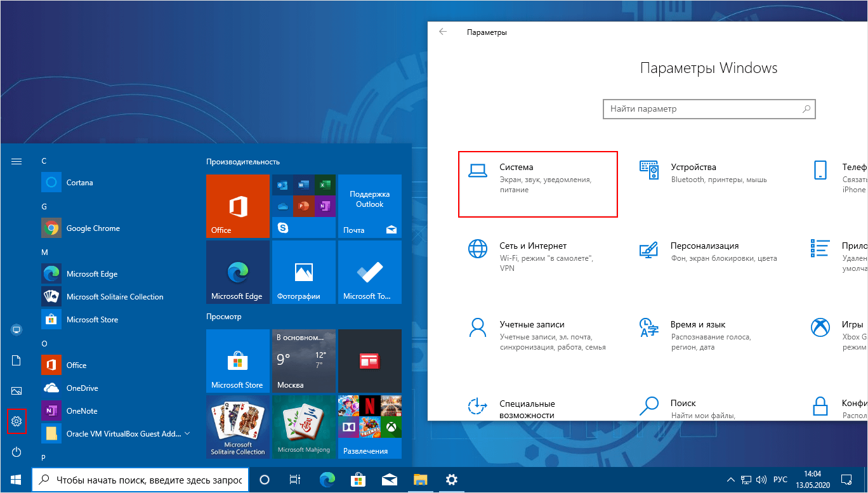The image size is (868, 493).
Task: Open the orange Office tile
Action: coord(238,206)
